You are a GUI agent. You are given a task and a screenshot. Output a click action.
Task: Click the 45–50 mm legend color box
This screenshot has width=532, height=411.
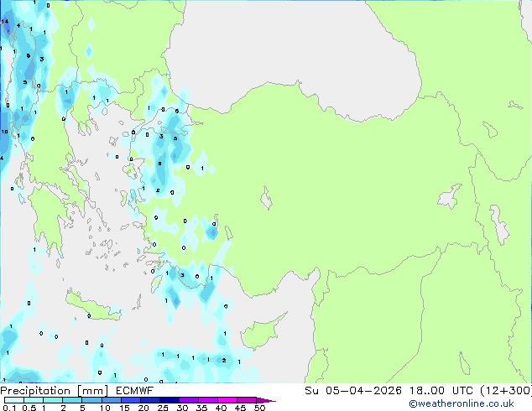(x=247, y=400)
